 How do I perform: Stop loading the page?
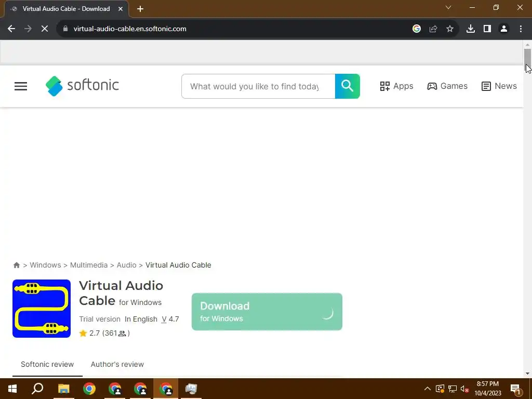(x=45, y=29)
